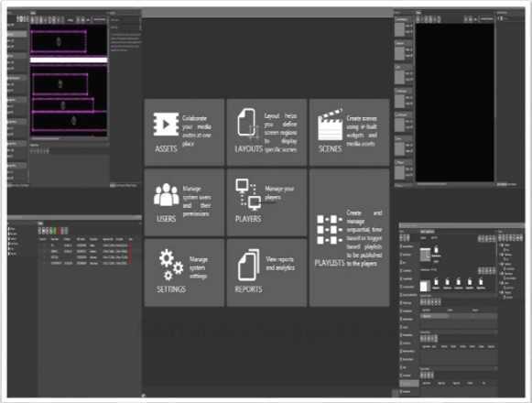Open the Reports tile with documents icon

(267, 273)
